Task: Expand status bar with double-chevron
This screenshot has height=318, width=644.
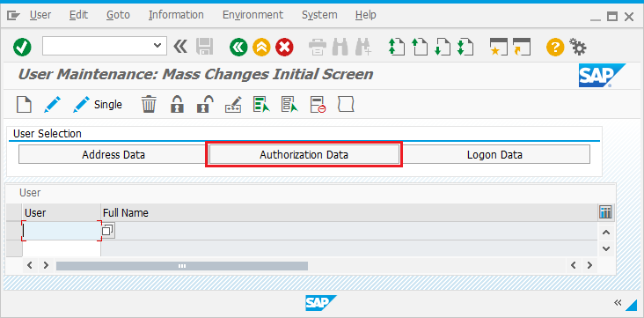Action: point(618,303)
